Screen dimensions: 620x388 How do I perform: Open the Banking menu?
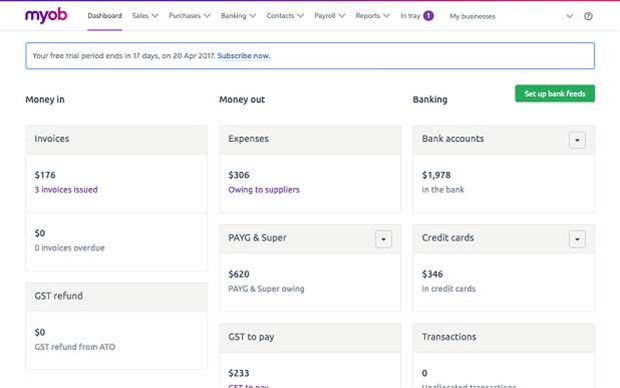click(238, 16)
